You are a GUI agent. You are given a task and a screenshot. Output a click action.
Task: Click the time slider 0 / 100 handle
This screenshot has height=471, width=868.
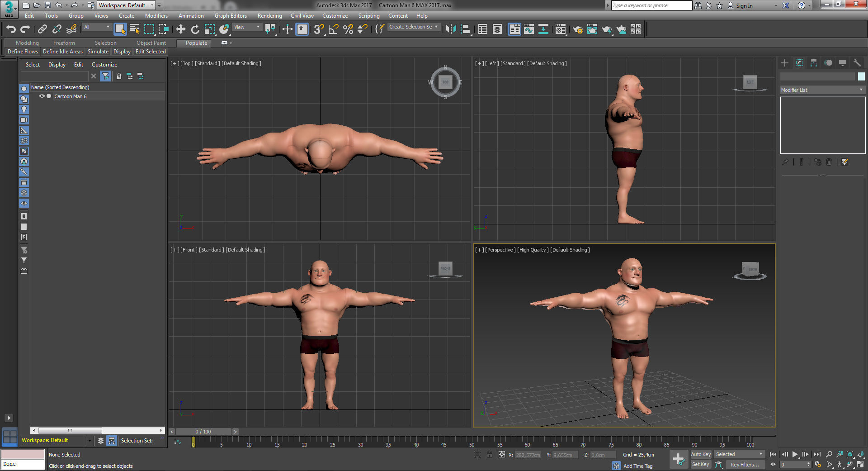point(203,432)
